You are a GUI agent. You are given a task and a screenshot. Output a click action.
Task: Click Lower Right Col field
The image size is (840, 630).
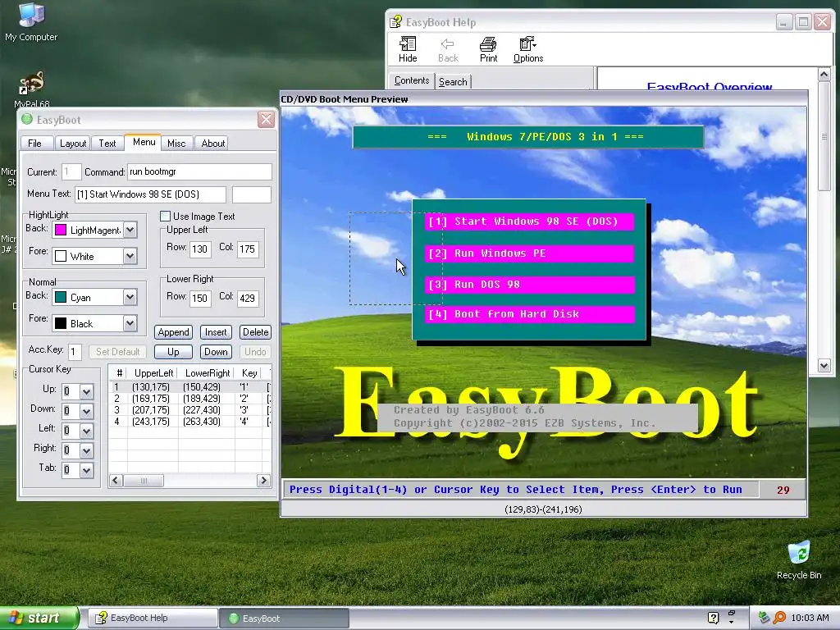tap(248, 299)
